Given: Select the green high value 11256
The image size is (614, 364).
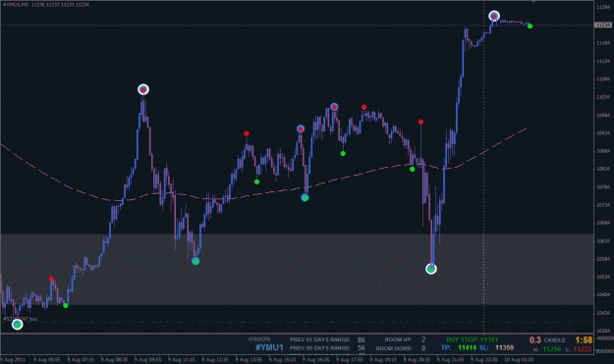Looking at the screenshot, I should (x=552, y=349).
